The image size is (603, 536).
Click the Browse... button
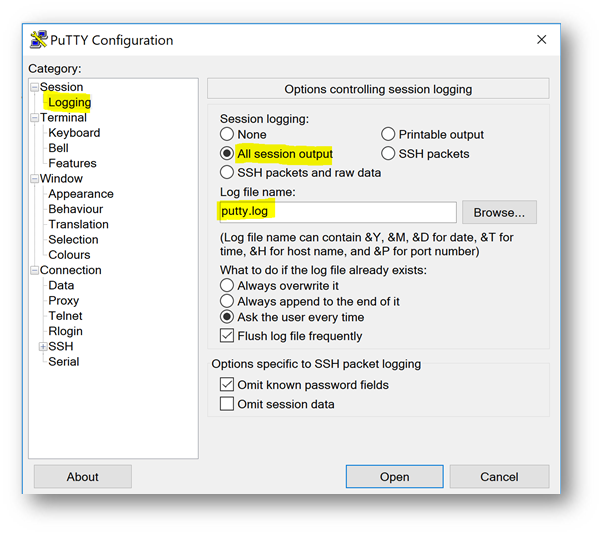[499, 212]
